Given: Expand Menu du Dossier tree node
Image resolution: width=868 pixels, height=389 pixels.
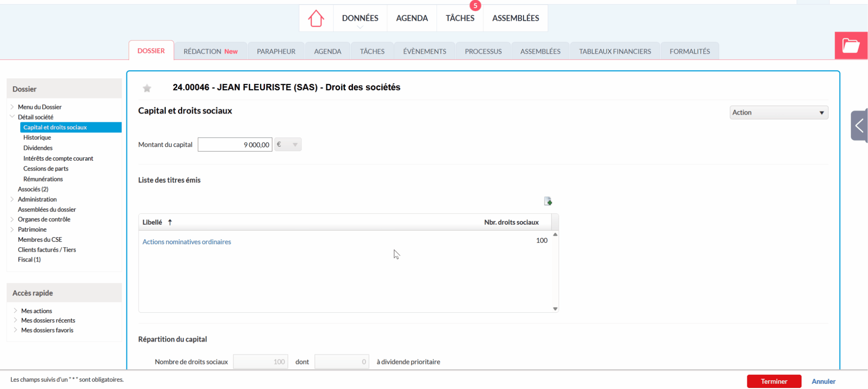Looking at the screenshot, I should [12, 107].
